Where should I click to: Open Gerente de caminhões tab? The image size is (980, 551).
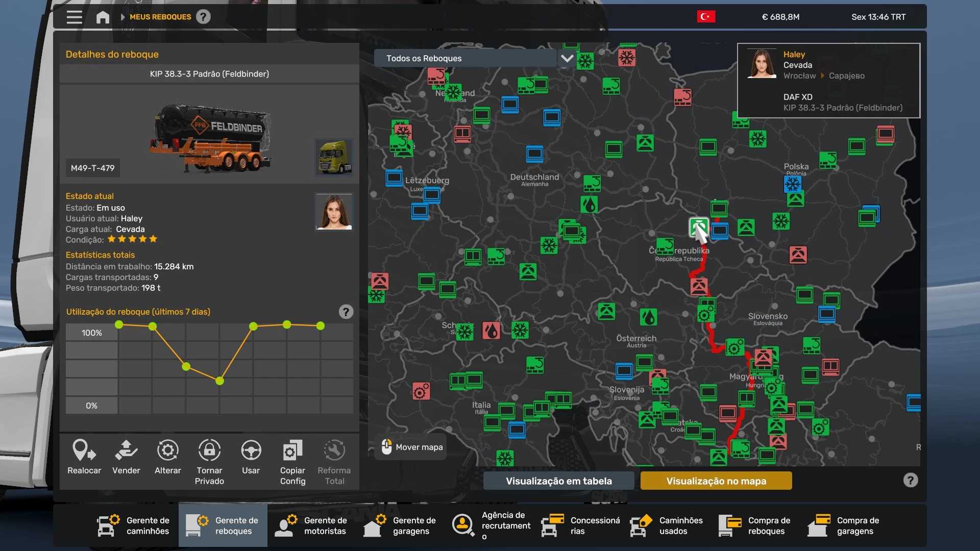[134, 525]
